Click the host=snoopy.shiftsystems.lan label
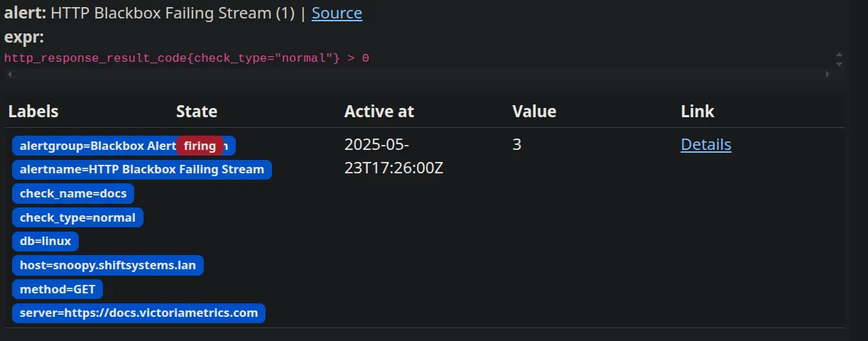 [108, 265]
